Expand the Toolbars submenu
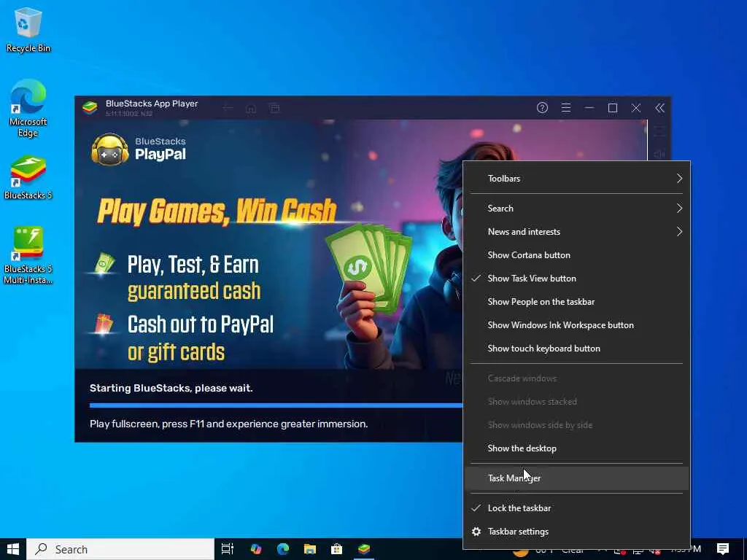This screenshot has width=747, height=560. point(576,179)
